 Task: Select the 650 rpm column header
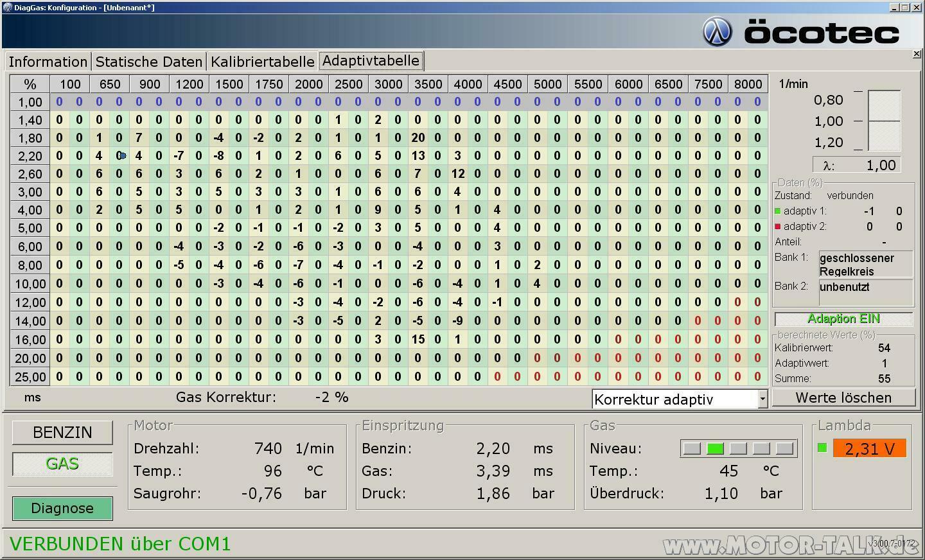coord(110,84)
